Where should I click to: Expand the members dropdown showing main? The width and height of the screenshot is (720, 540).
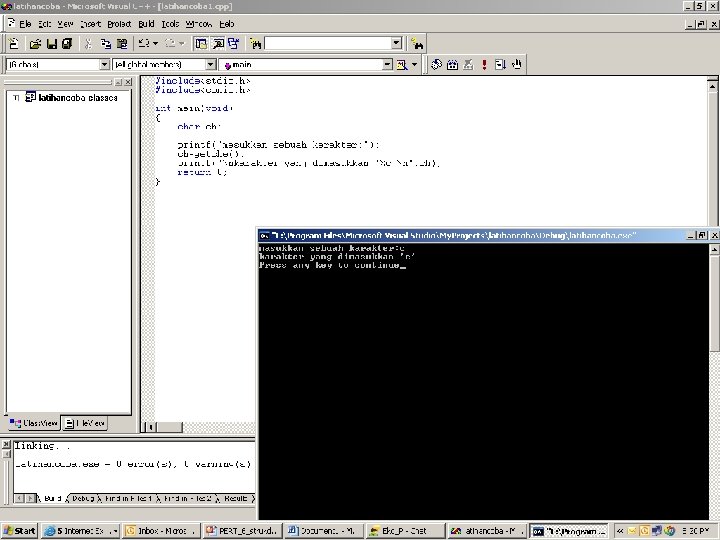click(386, 64)
